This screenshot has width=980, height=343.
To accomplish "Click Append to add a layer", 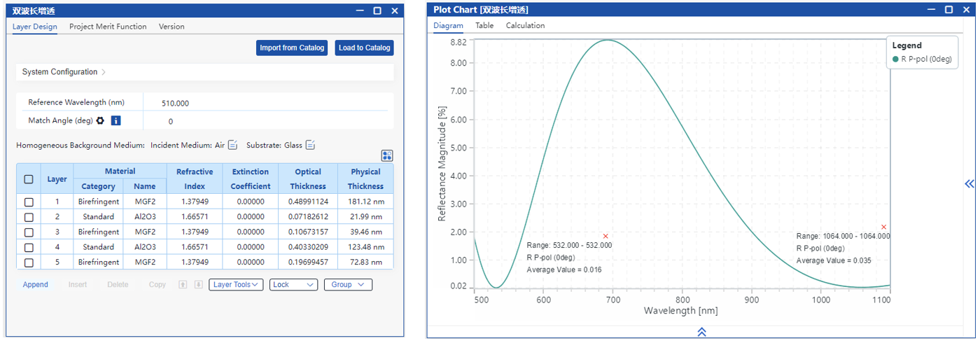I will [36, 285].
